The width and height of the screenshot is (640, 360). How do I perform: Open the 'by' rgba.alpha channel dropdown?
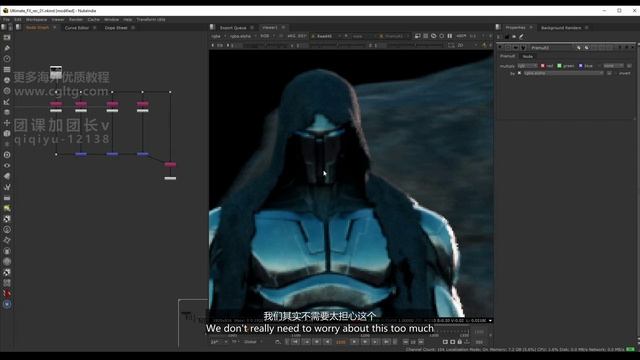click(x=564, y=73)
